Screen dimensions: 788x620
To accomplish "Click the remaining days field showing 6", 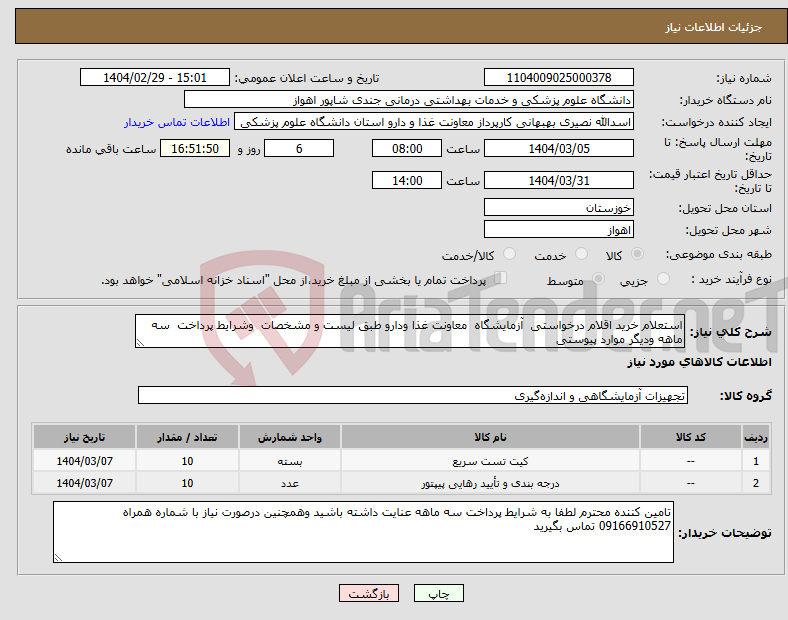I will (x=299, y=149).
